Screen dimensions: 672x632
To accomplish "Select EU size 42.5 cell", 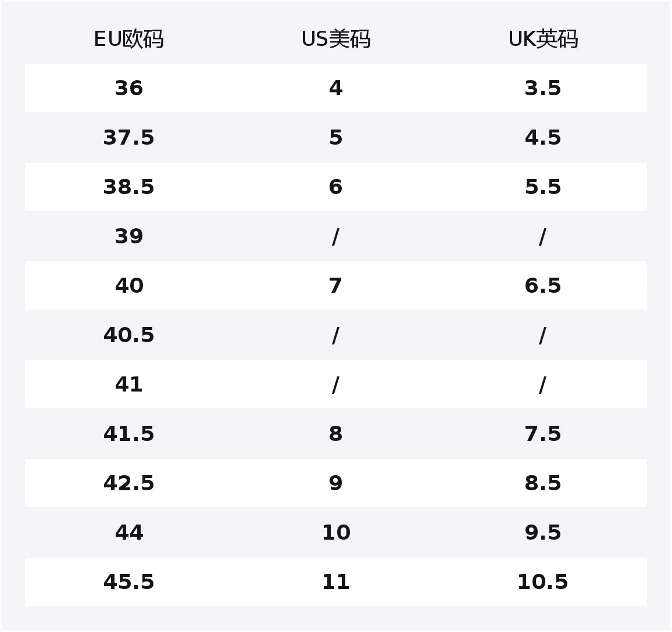I will click(x=128, y=483).
